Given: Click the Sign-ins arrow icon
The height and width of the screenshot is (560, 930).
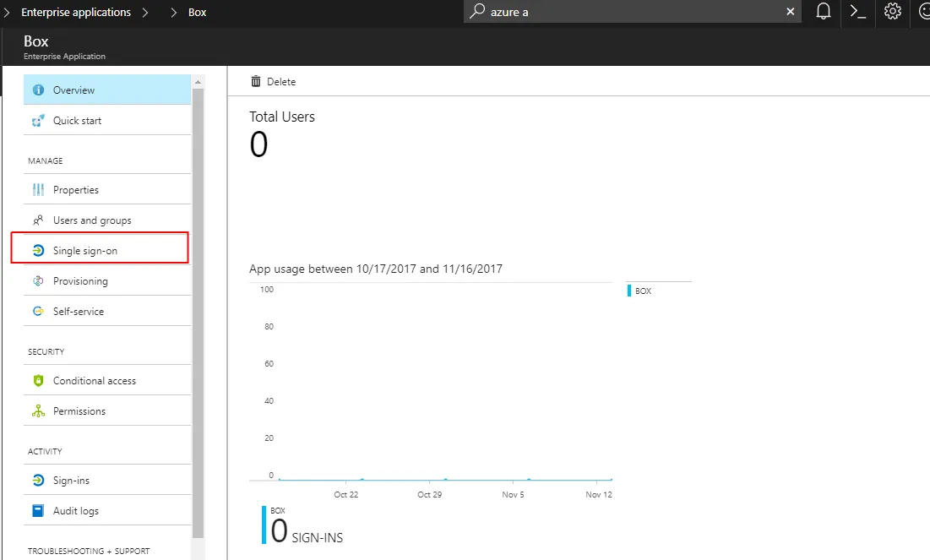Looking at the screenshot, I should click(x=38, y=481).
